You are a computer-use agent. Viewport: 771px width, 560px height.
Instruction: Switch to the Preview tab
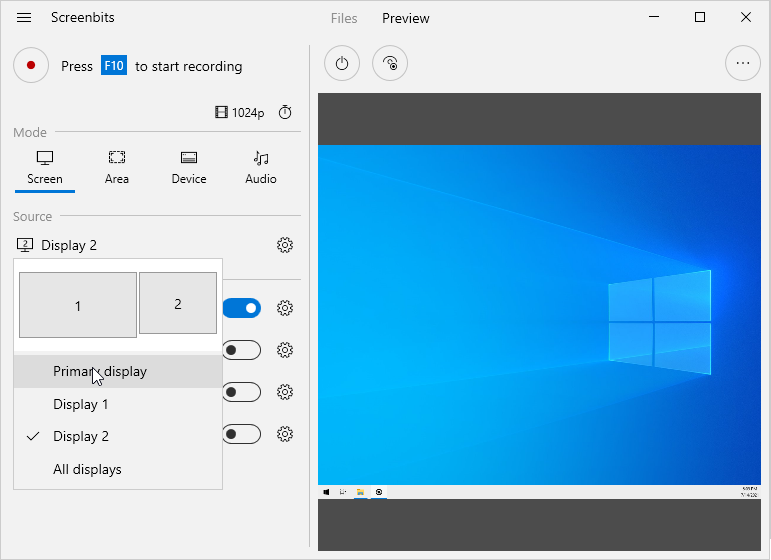(x=406, y=19)
